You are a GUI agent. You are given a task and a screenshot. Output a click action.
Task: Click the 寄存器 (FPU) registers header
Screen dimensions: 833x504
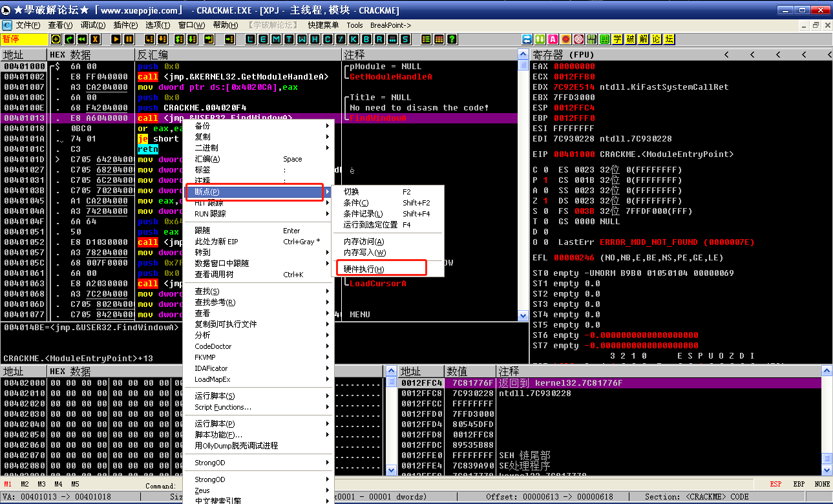tap(680, 55)
